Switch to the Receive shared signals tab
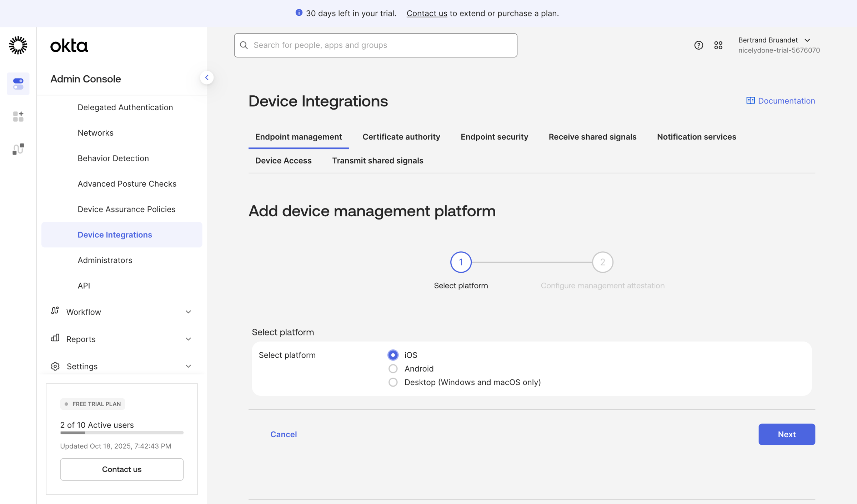The image size is (857, 504). tap(592, 137)
